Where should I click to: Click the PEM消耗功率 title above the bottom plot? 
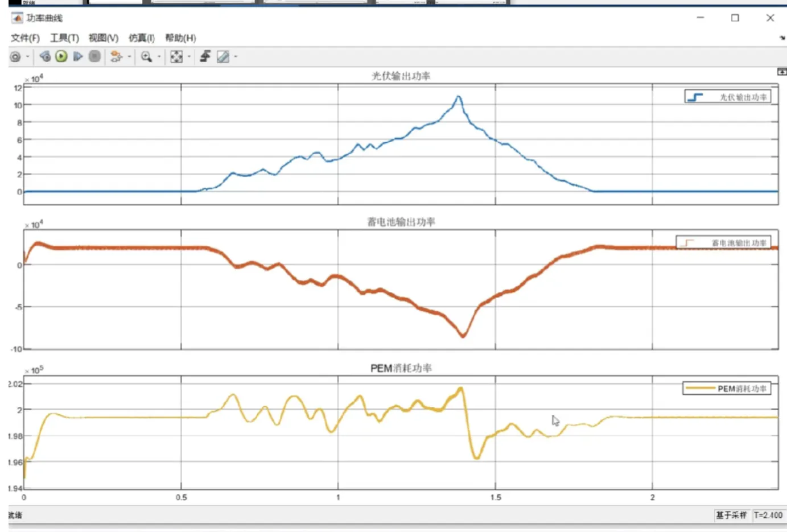coord(401,368)
